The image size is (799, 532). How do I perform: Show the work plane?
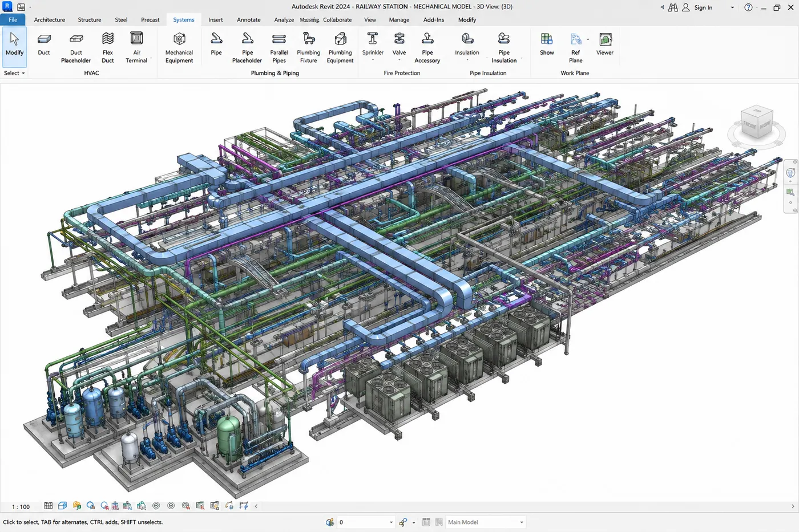click(x=547, y=44)
